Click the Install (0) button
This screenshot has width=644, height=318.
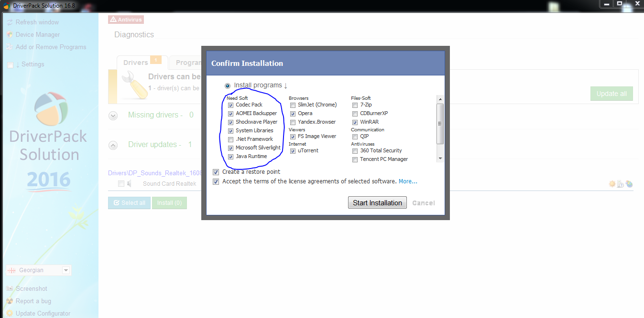pyautogui.click(x=169, y=203)
